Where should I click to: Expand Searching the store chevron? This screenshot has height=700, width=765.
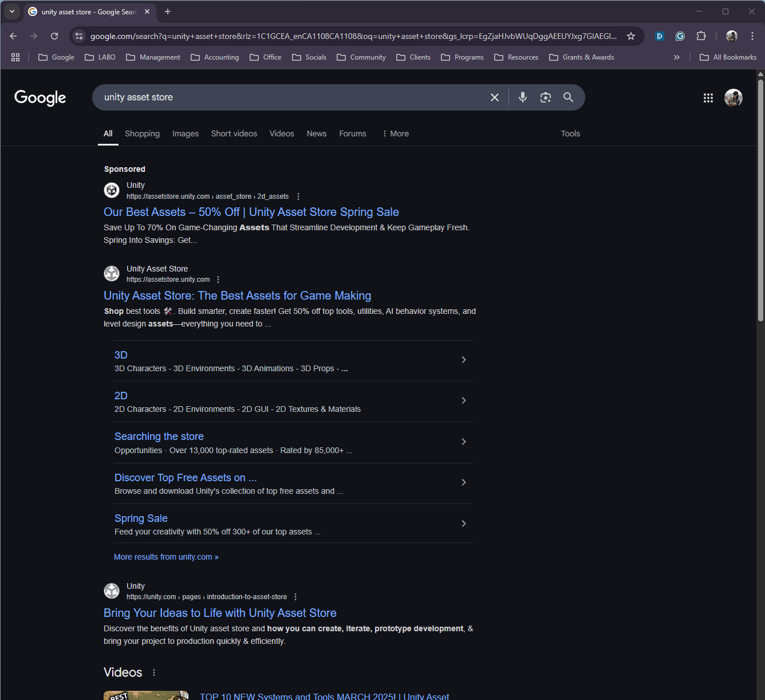464,442
